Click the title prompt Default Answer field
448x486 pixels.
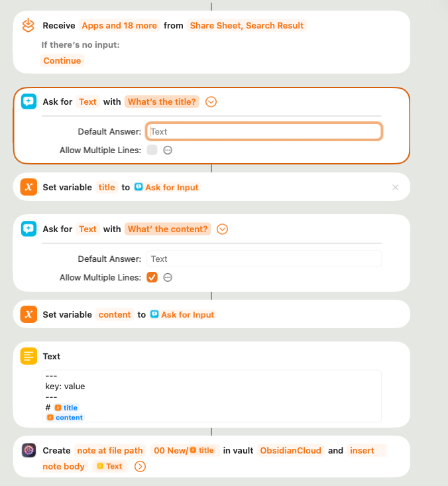tap(264, 131)
